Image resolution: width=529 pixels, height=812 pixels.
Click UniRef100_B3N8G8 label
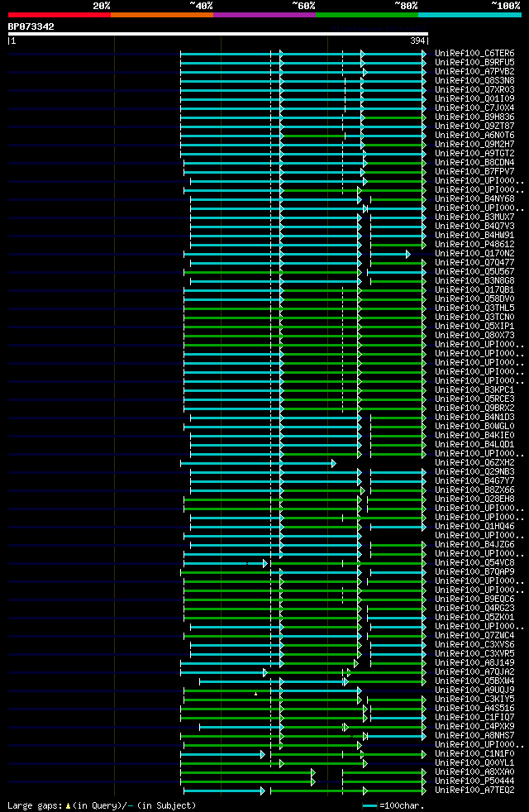coord(474,280)
